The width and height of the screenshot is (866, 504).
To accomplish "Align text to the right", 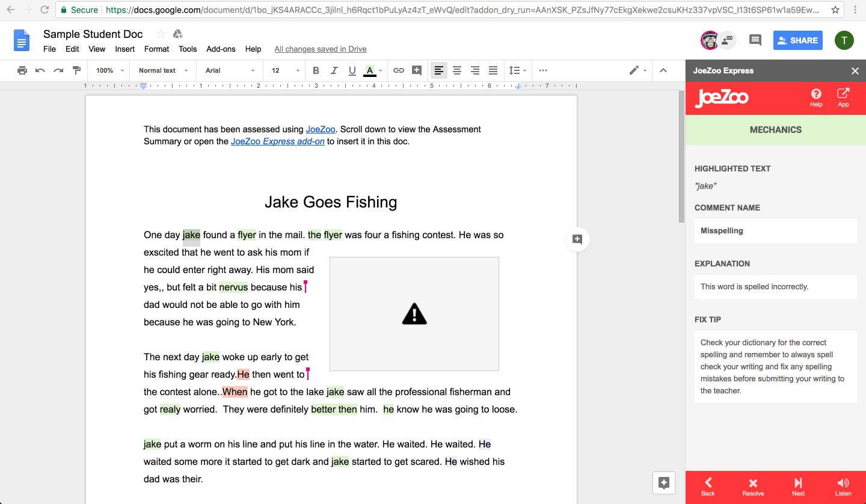I will pyautogui.click(x=475, y=70).
